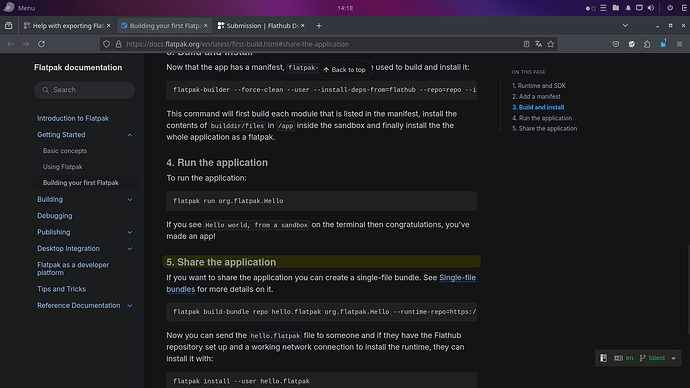Close the 'Submission | Flathub' tab
The height and width of the screenshot is (388, 690).
click(x=303, y=26)
